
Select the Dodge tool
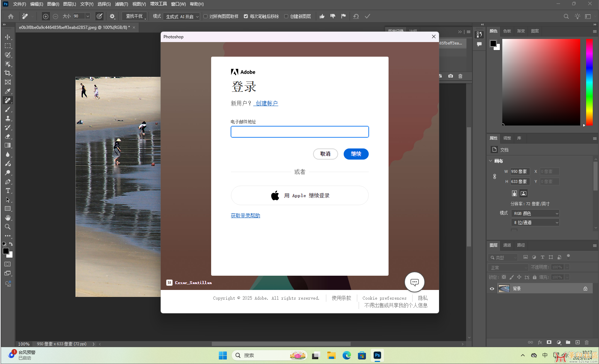8,172
